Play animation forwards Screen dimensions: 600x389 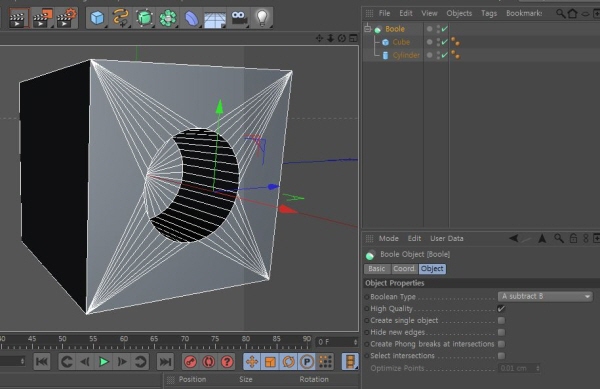tap(103, 361)
